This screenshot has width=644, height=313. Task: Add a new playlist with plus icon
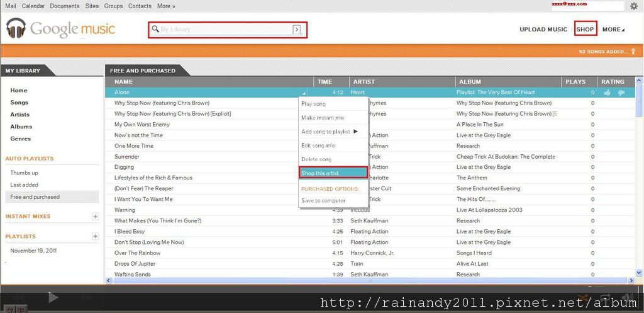(96, 236)
